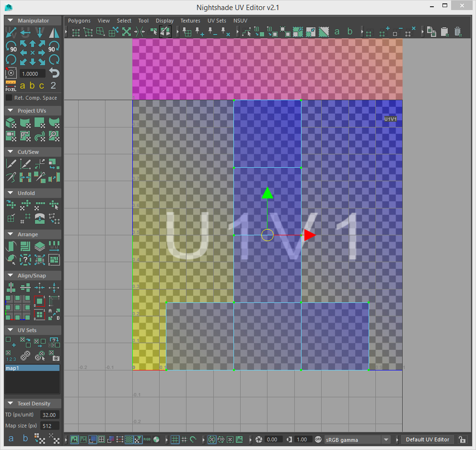Screen dimensions: 476x450
Task: Toggle the RGB channel display button
Action: pos(147,439)
